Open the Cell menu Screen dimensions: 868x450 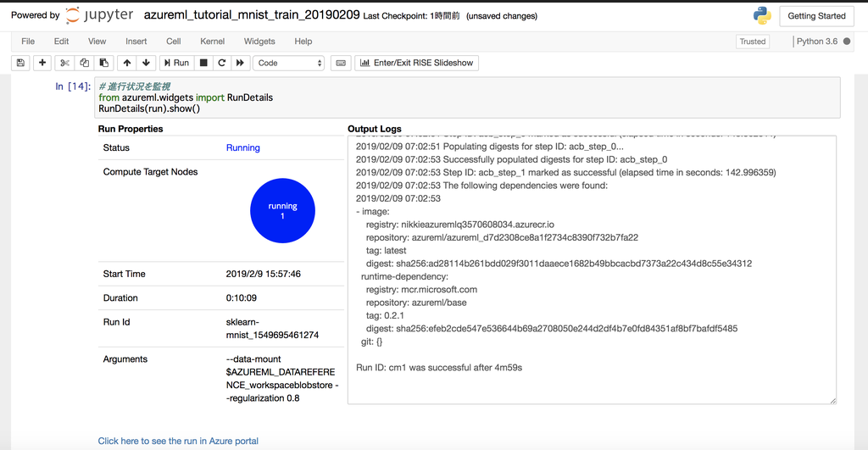click(173, 42)
